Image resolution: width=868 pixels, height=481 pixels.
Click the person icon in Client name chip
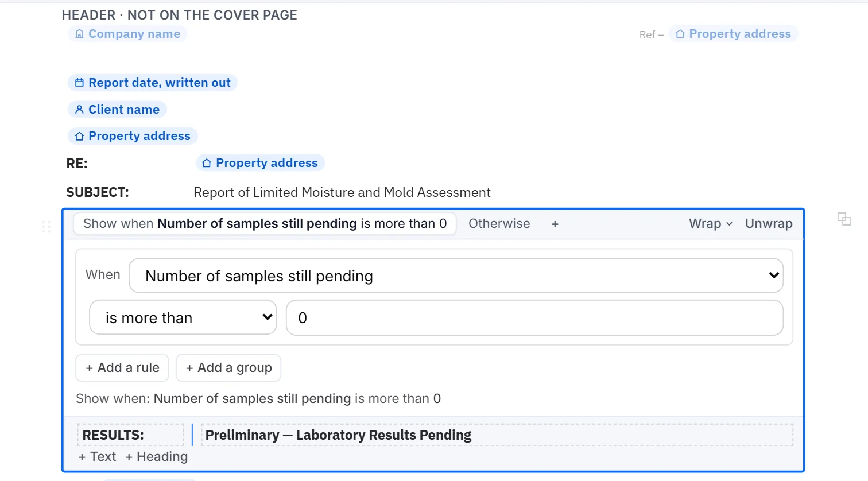pyautogui.click(x=79, y=110)
